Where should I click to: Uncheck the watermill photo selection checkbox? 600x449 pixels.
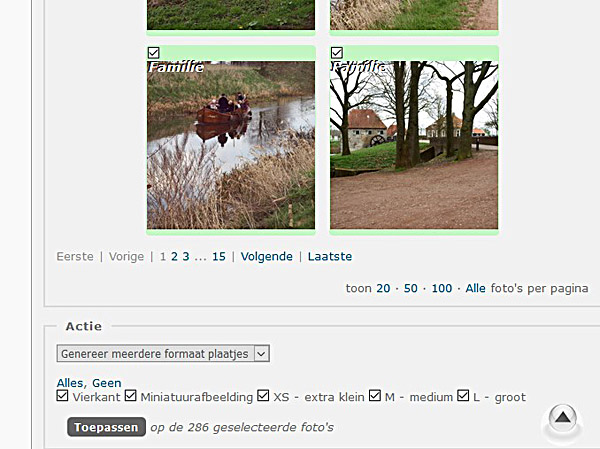pos(337,52)
